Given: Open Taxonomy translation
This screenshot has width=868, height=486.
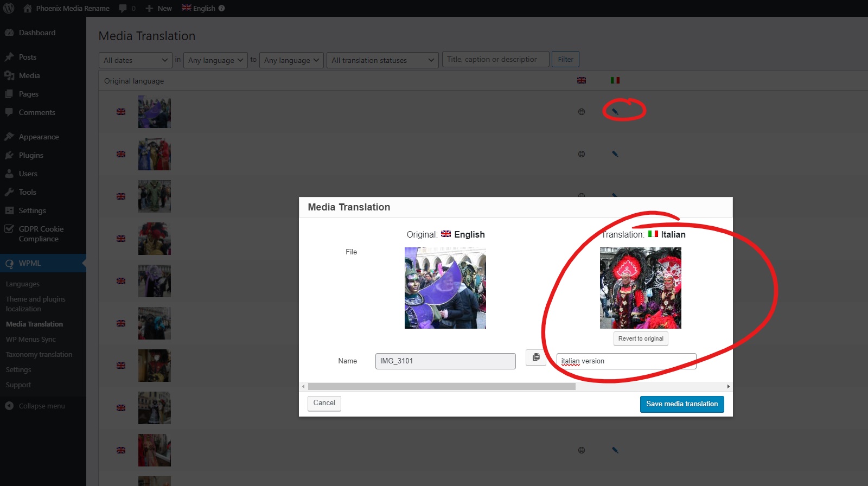Looking at the screenshot, I should tap(39, 354).
